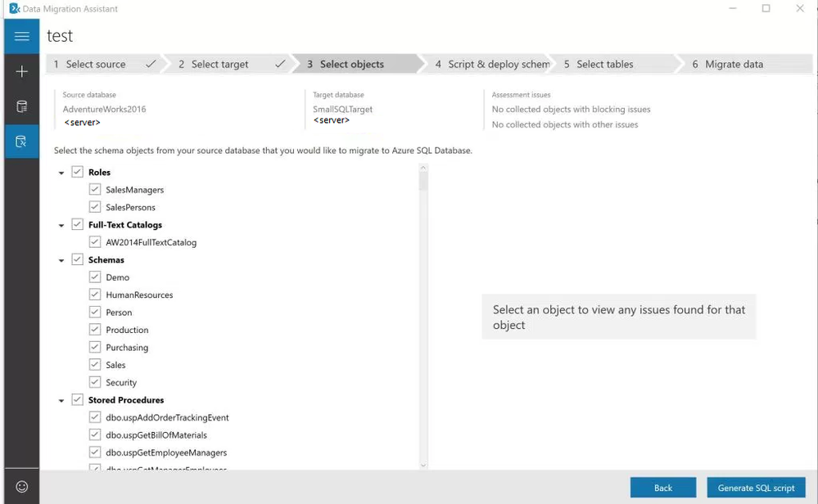Select the AW2014FullTextCatalog label
The width and height of the screenshot is (818, 504).
(x=151, y=242)
